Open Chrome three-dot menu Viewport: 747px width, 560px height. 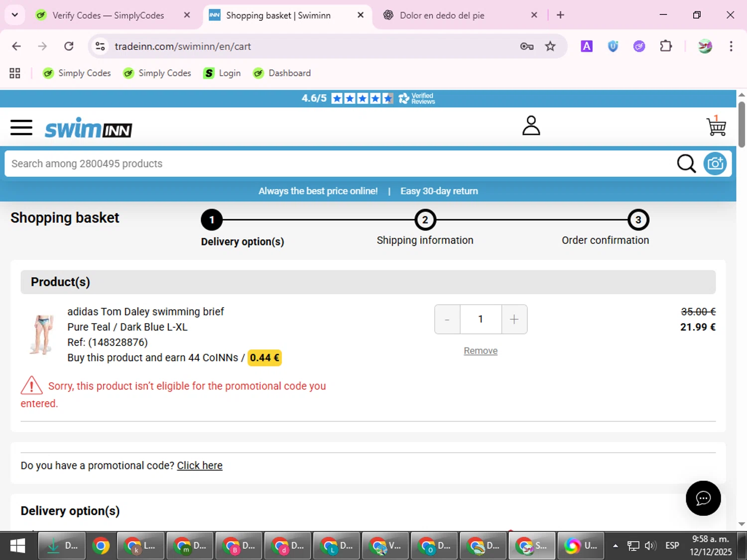click(731, 46)
